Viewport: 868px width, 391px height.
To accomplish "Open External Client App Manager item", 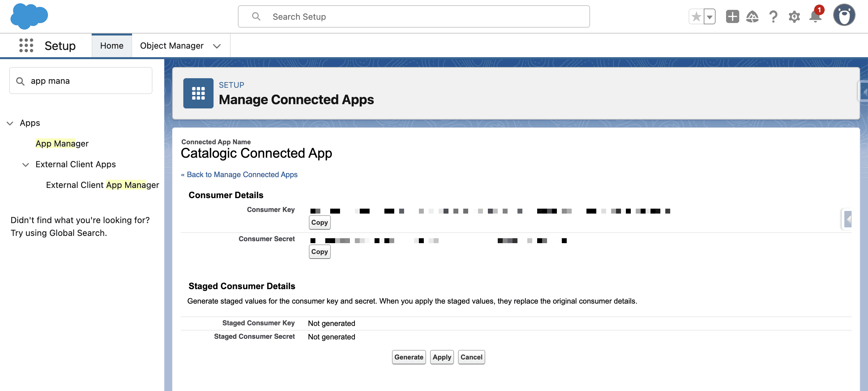I will coord(103,185).
